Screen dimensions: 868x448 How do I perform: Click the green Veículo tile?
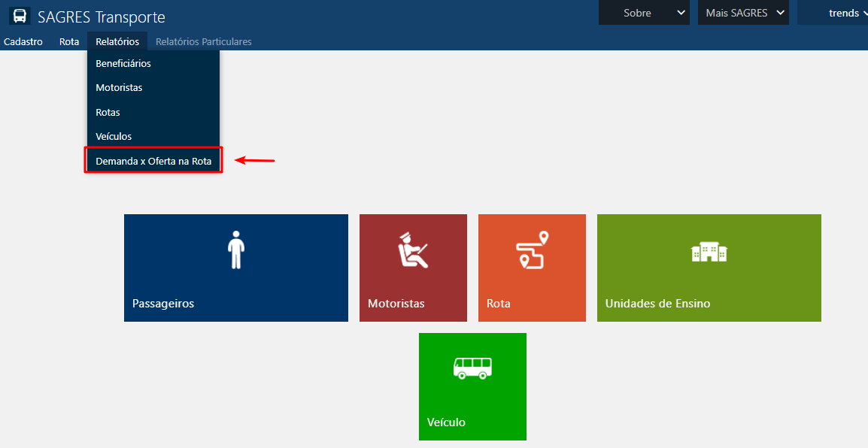pos(472,386)
